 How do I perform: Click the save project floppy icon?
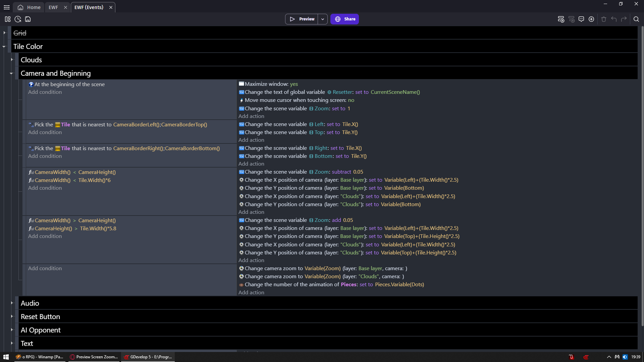pyautogui.click(x=28, y=19)
